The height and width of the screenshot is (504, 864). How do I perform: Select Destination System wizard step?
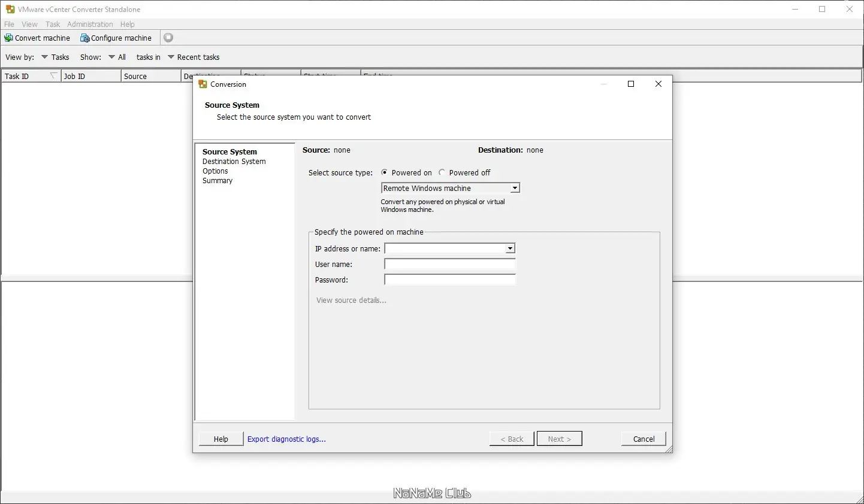[234, 162]
